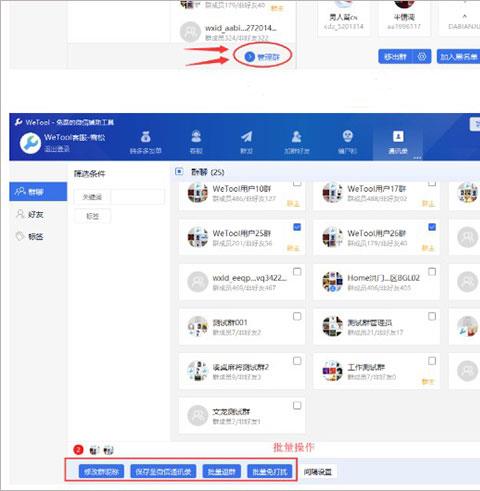The image size is (480, 491).
Task: Uncheck the WeTool用户26群 checkbox
Action: pyautogui.click(x=432, y=227)
